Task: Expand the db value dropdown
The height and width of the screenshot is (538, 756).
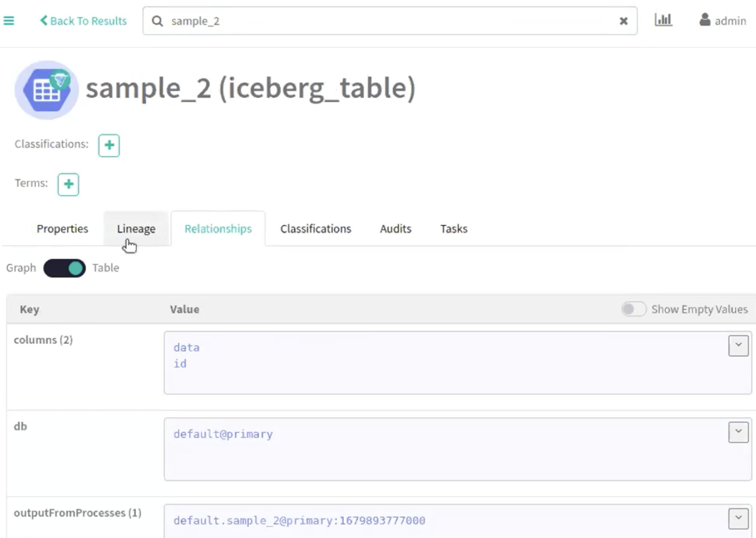Action: point(738,432)
